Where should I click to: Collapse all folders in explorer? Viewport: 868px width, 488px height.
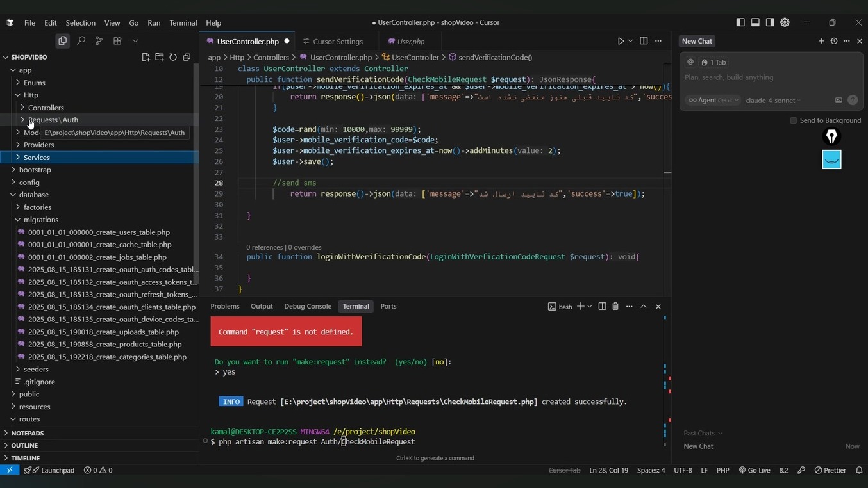point(187,57)
